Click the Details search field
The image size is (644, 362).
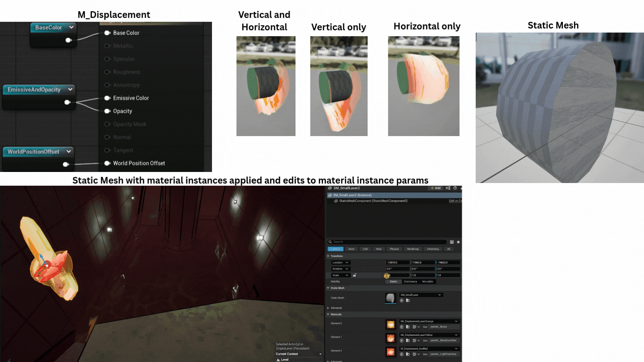coord(387,242)
